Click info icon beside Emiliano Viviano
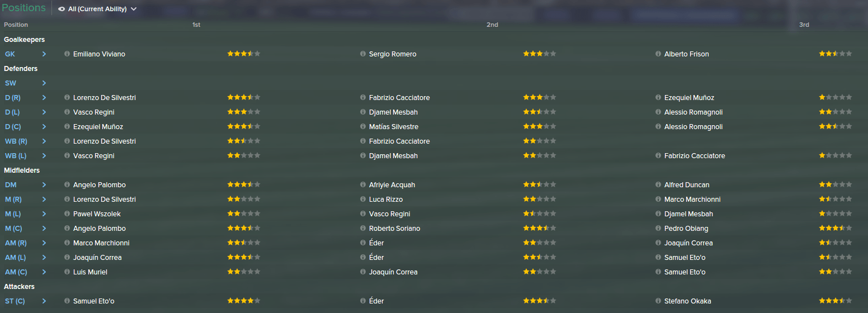868x313 pixels. coord(67,54)
